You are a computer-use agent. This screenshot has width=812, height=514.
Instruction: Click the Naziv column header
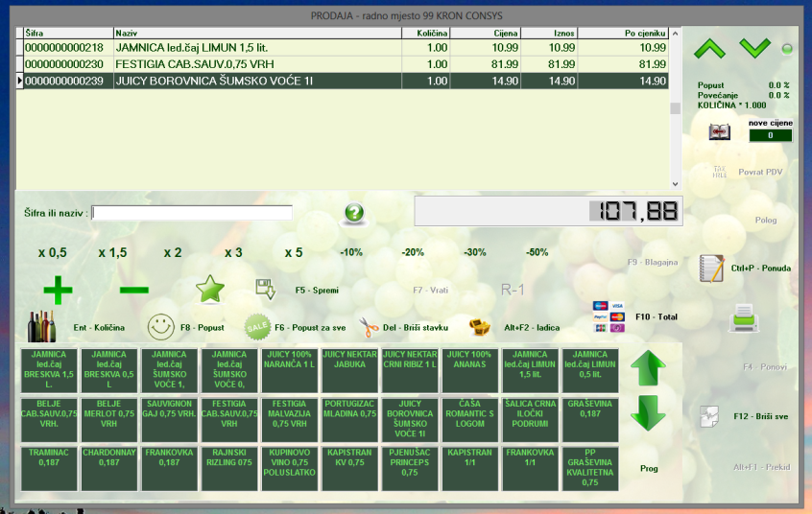click(x=257, y=34)
